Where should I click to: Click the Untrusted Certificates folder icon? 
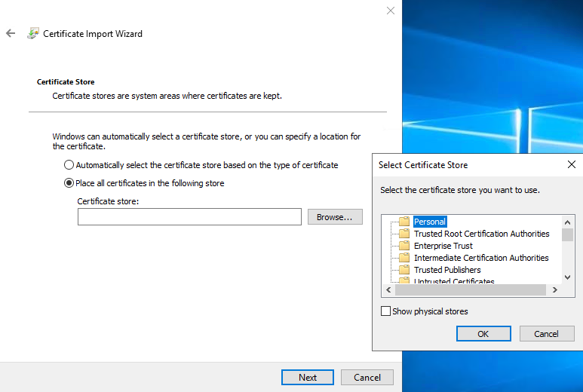tap(403, 281)
